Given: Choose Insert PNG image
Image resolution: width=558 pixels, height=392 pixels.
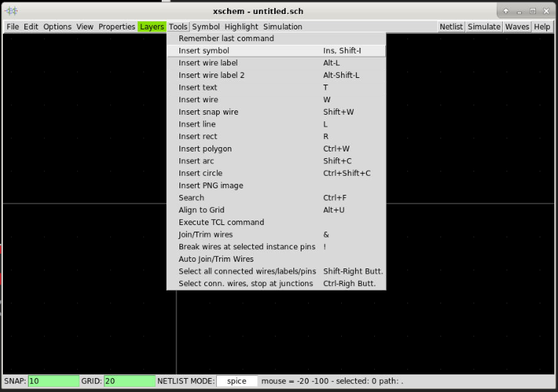Looking at the screenshot, I should click(276, 185).
